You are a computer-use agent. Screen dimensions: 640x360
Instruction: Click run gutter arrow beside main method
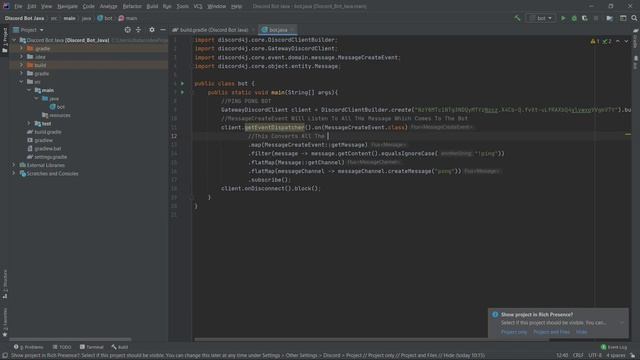tap(182, 92)
